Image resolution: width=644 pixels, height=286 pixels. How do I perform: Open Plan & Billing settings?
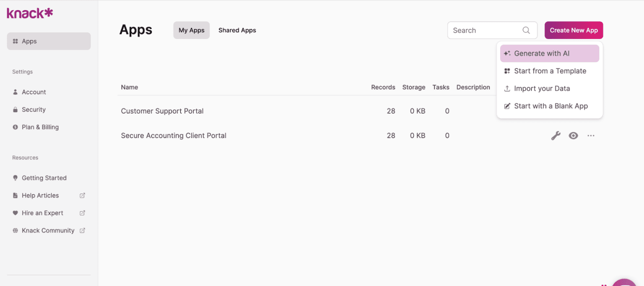pyautogui.click(x=40, y=127)
